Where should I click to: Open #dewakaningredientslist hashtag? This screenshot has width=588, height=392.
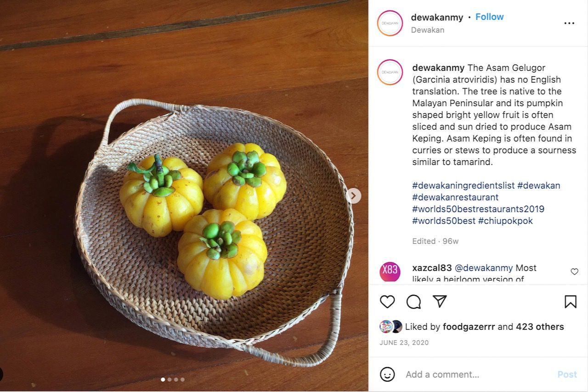[463, 185]
